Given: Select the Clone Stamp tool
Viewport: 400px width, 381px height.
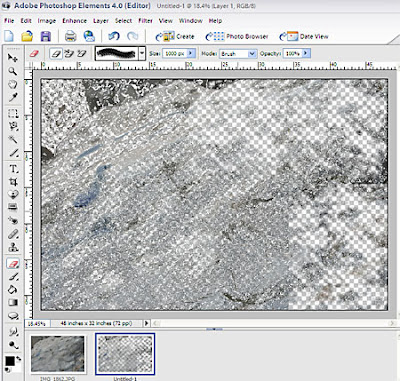Looking at the screenshot, I should 13,247.
